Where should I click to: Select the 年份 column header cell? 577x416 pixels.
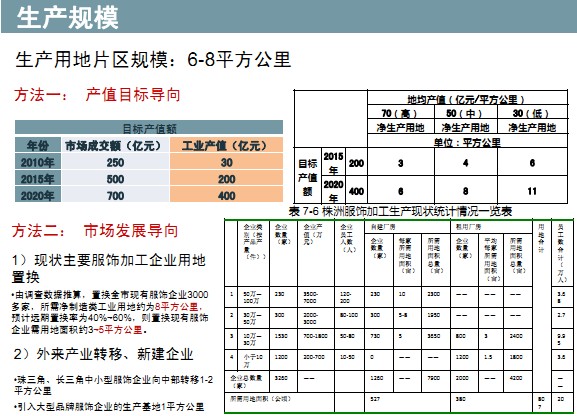click(38, 145)
